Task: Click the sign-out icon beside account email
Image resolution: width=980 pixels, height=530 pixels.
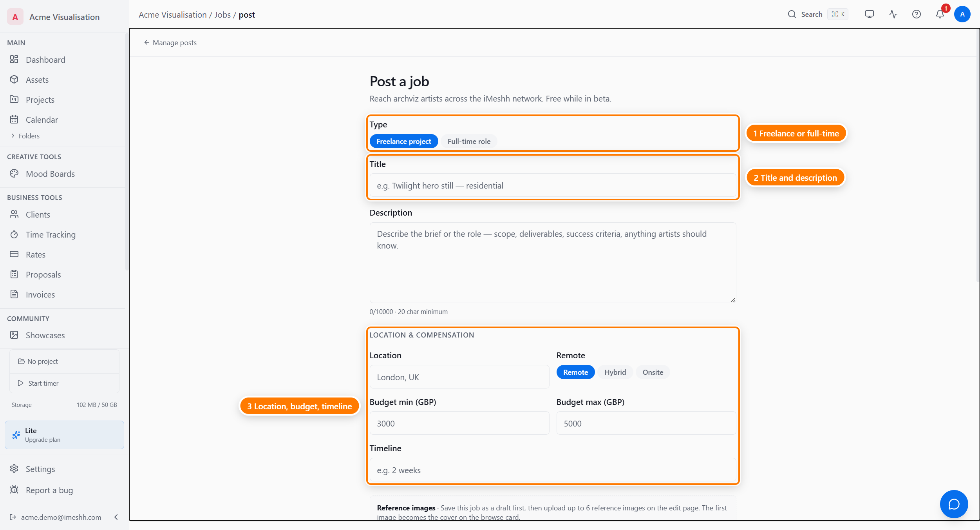Action: click(x=13, y=517)
